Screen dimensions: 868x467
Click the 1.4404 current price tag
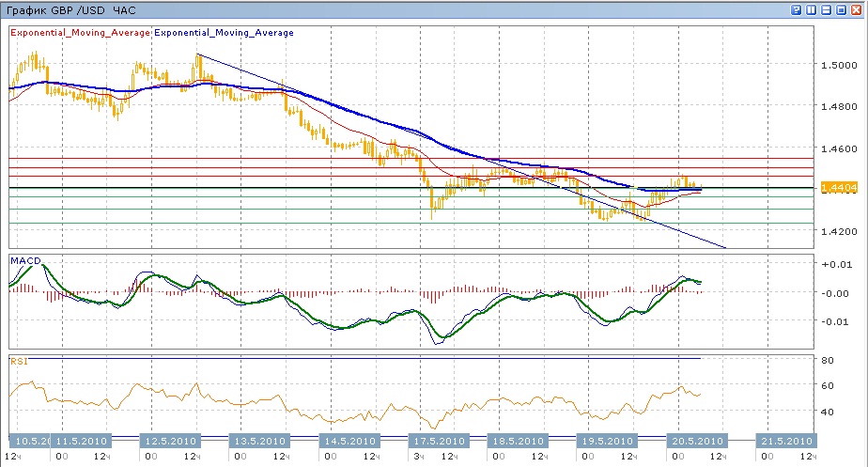click(x=838, y=188)
